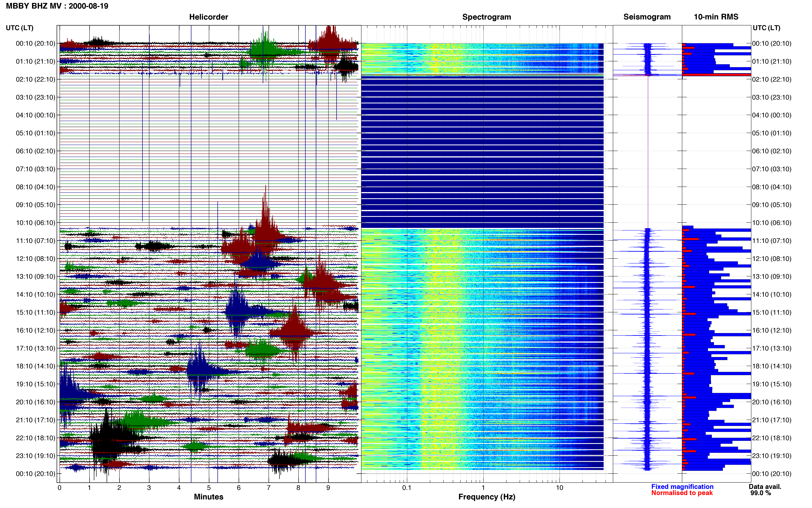Click the 'Frequency (Hz)' x-axis label
Screen dimensions: 812x508
pos(487,497)
